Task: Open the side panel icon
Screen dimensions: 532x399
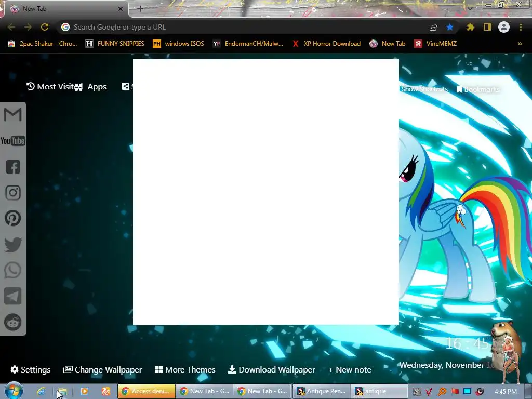Action: pos(487,27)
